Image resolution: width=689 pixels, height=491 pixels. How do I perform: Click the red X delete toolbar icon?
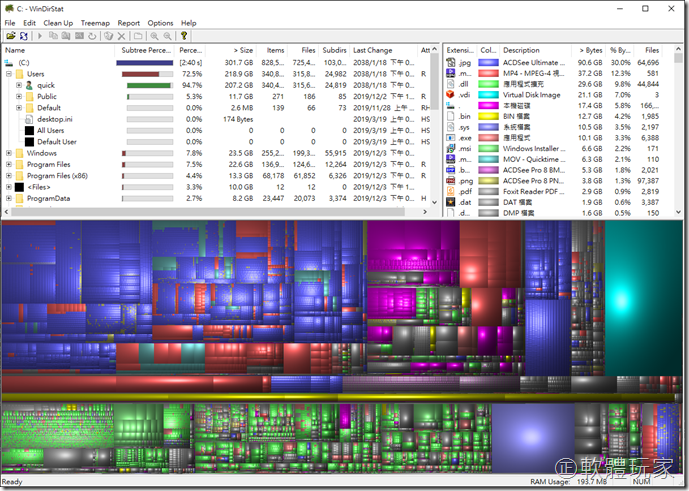click(x=122, y=36)
